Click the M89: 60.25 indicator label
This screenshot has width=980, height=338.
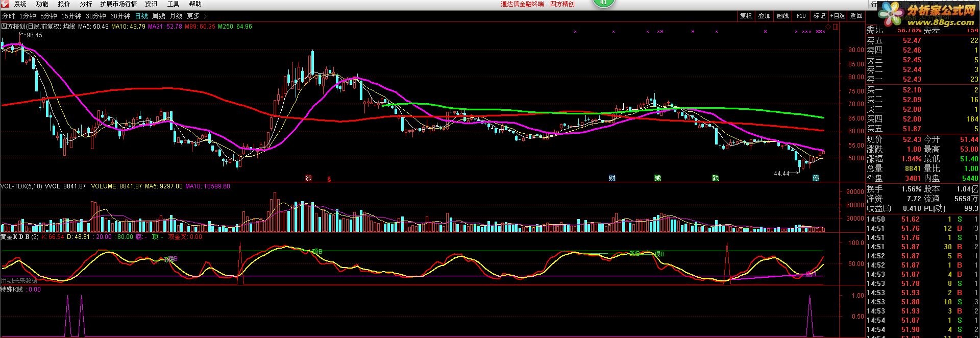(x=200, y=27)
